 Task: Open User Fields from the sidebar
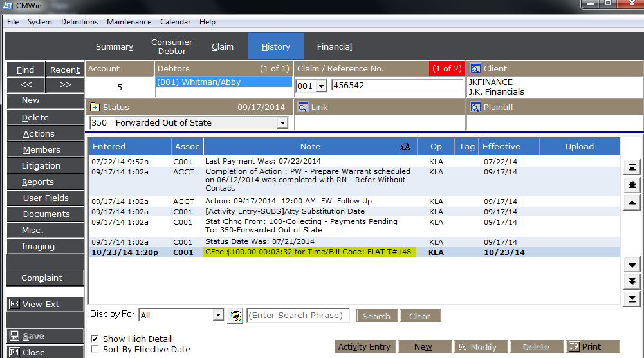coord(45,198)
